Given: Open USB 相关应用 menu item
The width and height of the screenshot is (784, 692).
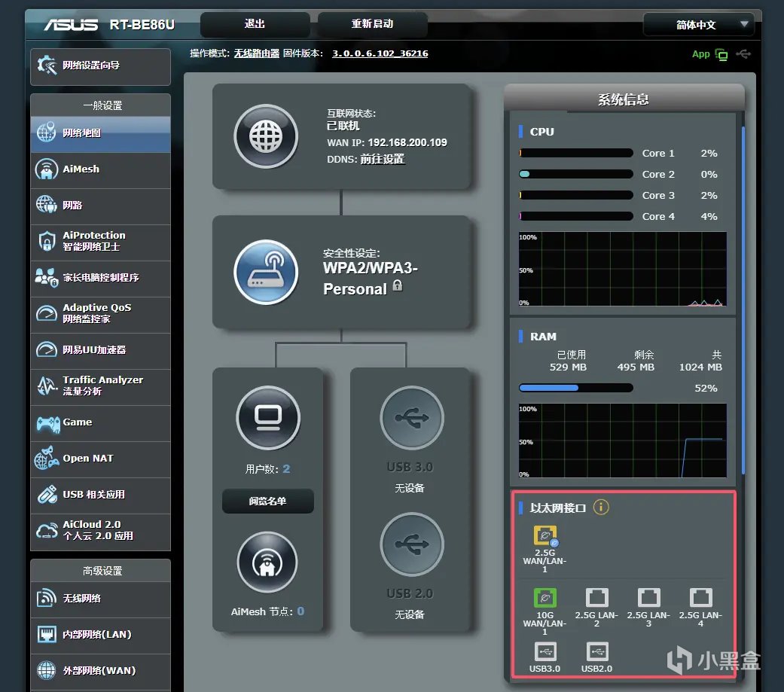Looking at the screenshot, I should point(100,495).
